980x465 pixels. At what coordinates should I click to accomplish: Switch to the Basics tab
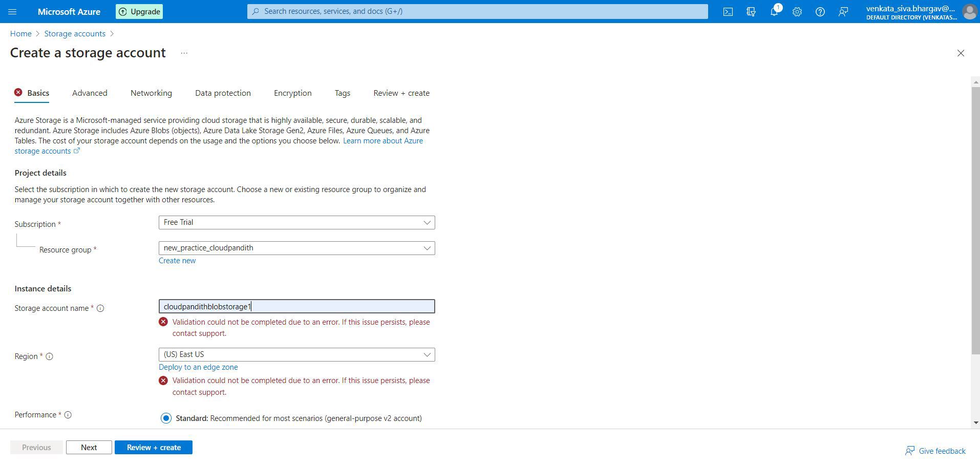pyautogui.click(x=32, y=93)
